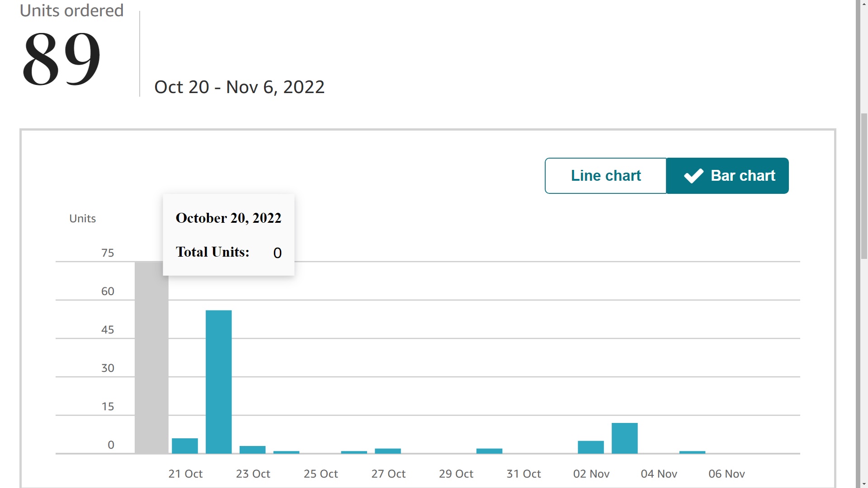Image resolution: width=868 pixels, height=488 pixels.
Task: Click the 23 Oct bar
Action: click(x=253, y=450)
